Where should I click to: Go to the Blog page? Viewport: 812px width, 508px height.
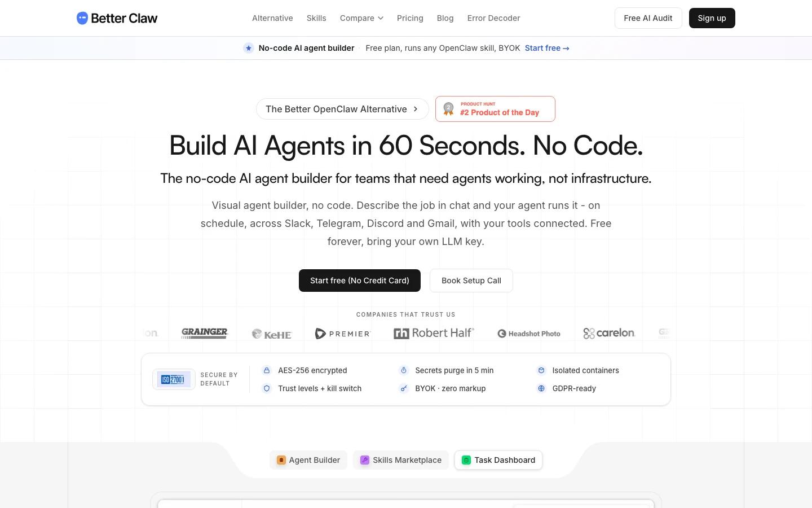point(445,18)
